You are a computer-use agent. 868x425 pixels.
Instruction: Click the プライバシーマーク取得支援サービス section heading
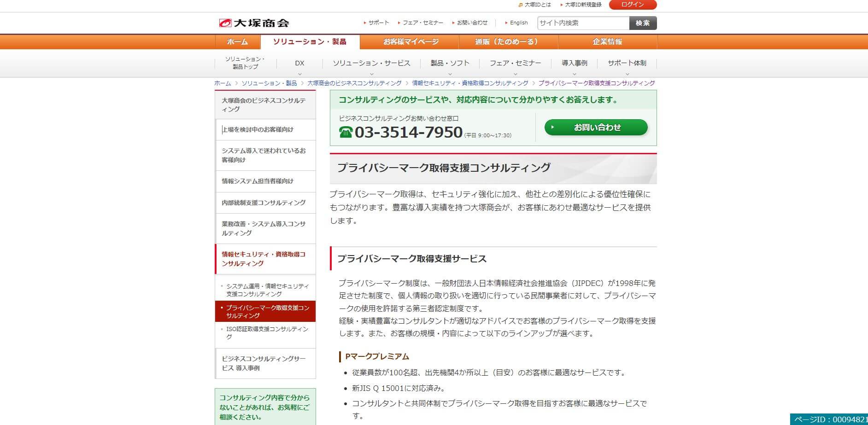coord(412,259)
